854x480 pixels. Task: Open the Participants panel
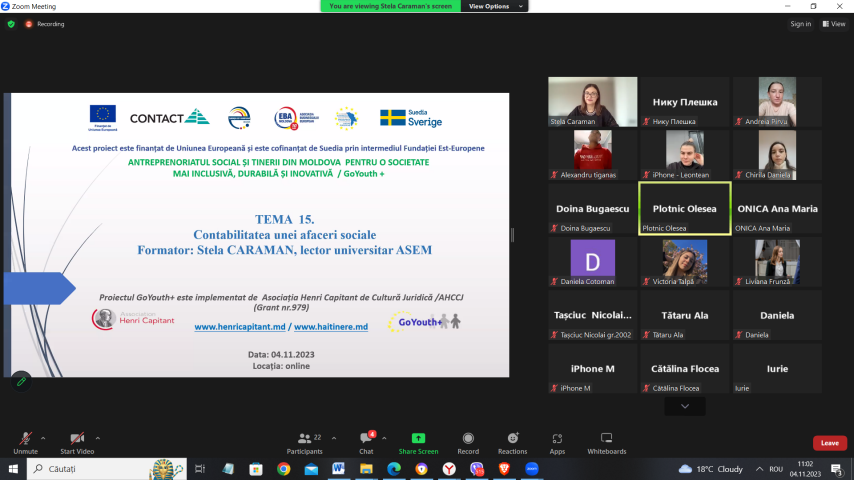tap(304, 443)
